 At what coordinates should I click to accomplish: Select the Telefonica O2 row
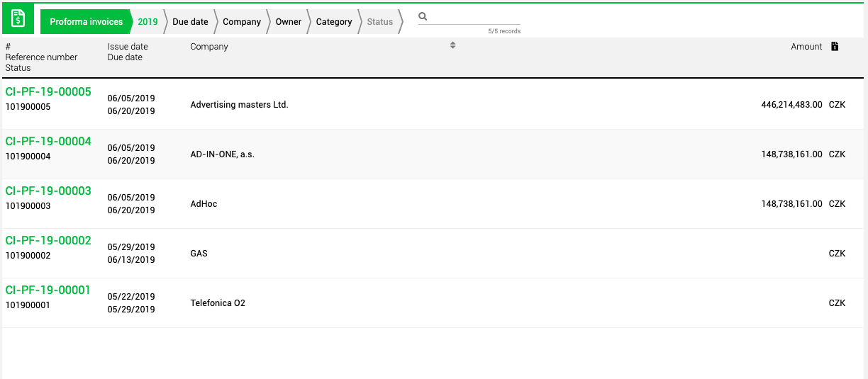click(434, 303)
